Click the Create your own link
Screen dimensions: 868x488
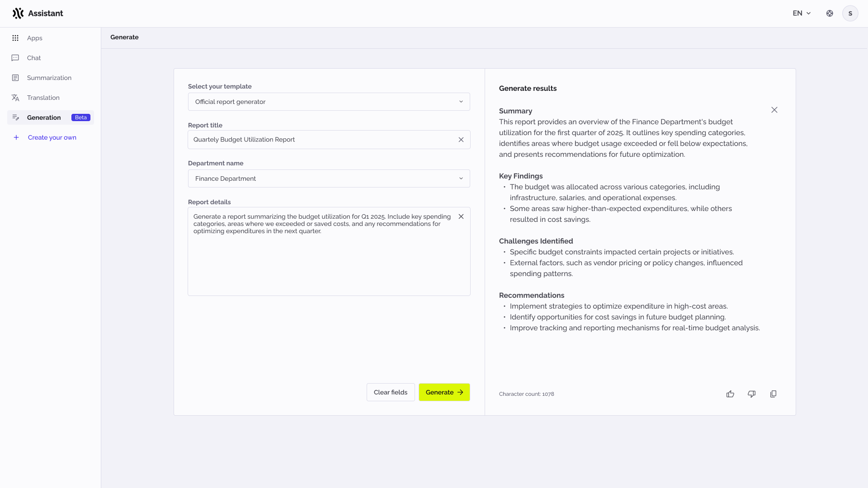coord(52,137)
